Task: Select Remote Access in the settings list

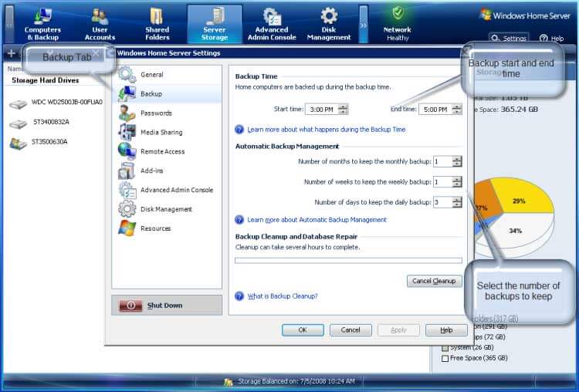Action: (x=167, y=151)
